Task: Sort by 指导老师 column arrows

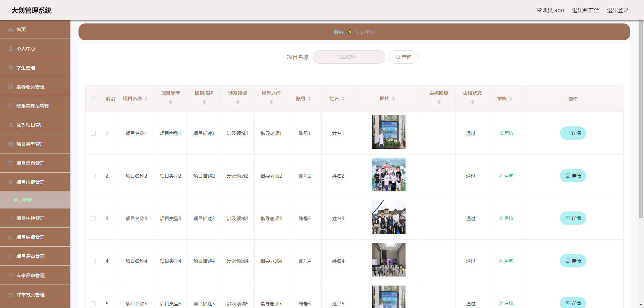Action: [271, 103]
